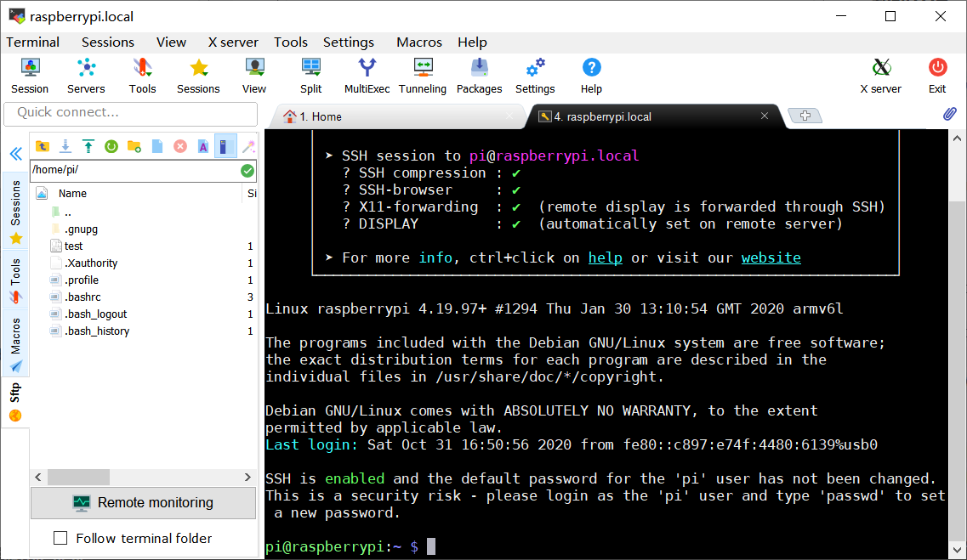Select the .gnupg folder
967x560 pixels.
81,229
